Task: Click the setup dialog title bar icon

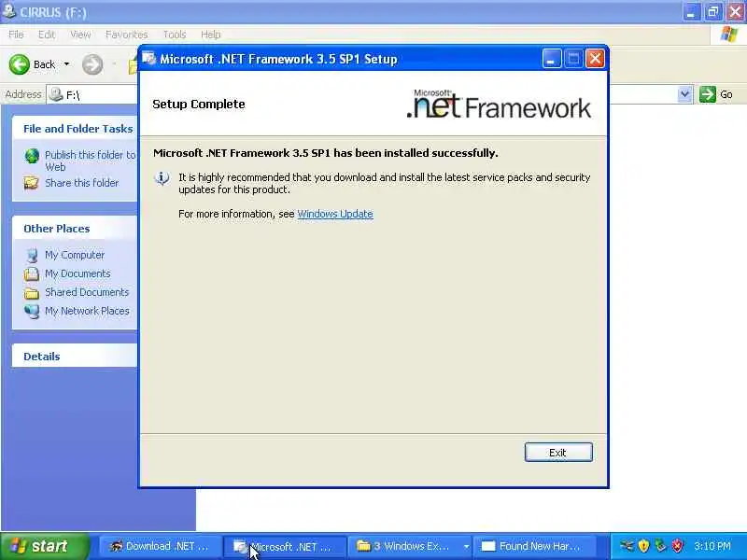Action: (149, 59)
